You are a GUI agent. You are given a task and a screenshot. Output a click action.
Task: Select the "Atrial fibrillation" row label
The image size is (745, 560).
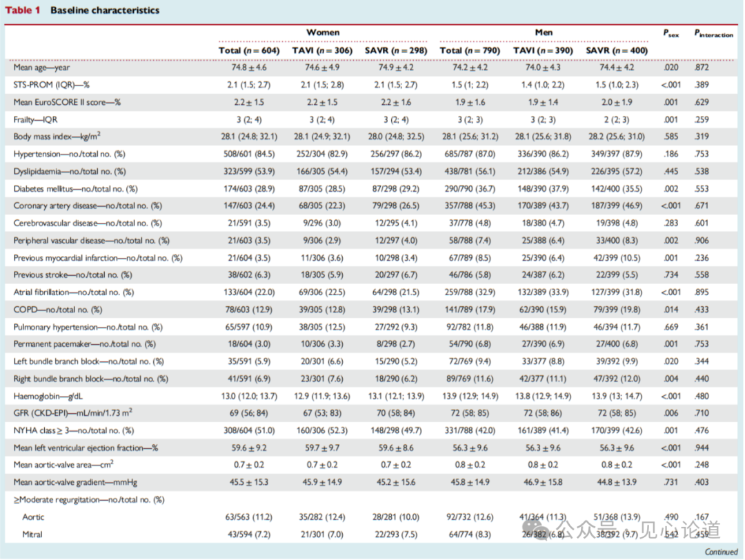click(73, 292)
